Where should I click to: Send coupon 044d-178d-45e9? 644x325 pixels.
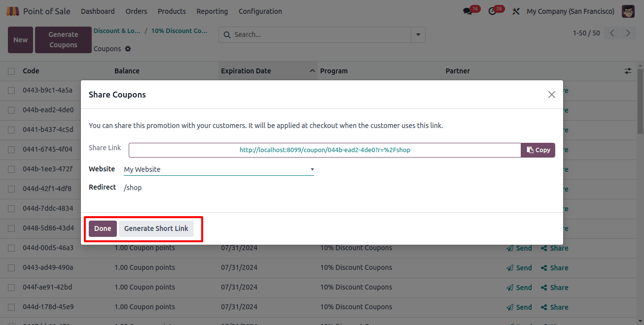(519, 307)
